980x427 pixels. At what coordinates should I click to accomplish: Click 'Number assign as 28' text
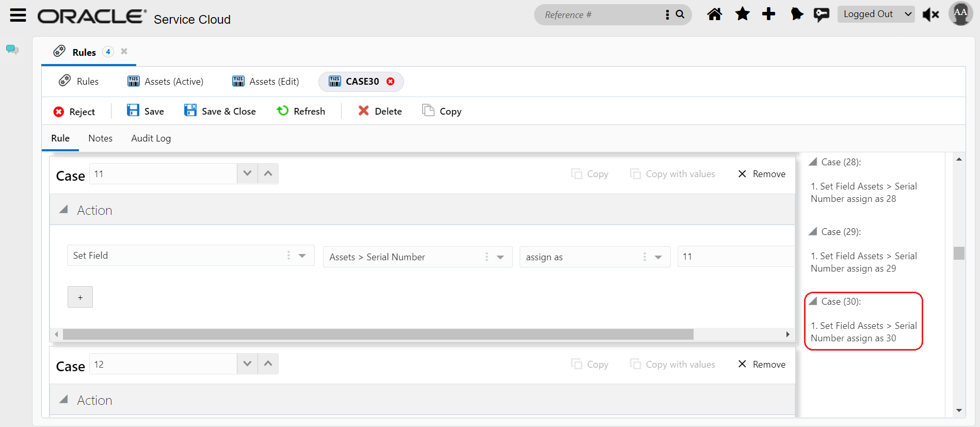click(x=853, y=199)
